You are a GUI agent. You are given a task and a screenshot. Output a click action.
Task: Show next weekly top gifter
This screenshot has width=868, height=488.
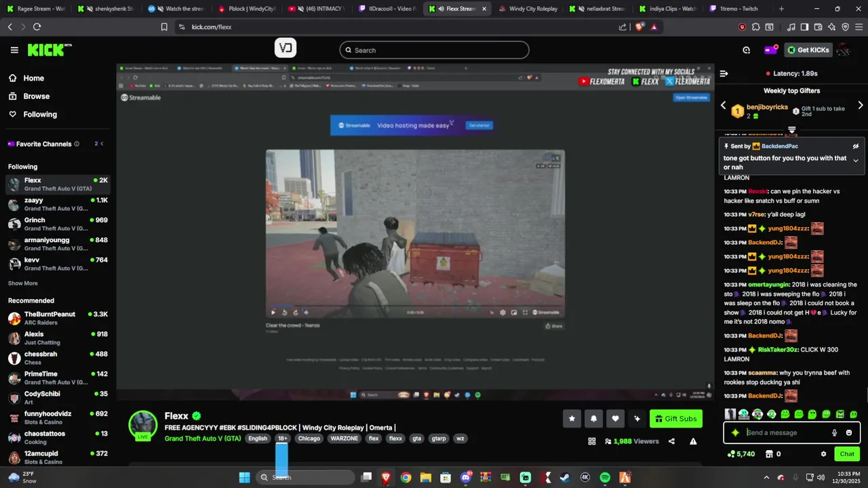pos(861,105)
